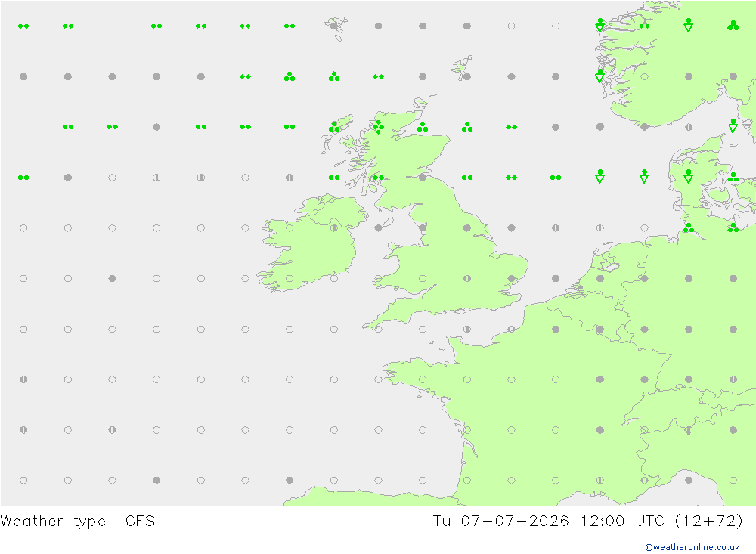Open the weatheronline.co.uk copyright link
This screenshot has height=554, width=756.
[692, 547]
